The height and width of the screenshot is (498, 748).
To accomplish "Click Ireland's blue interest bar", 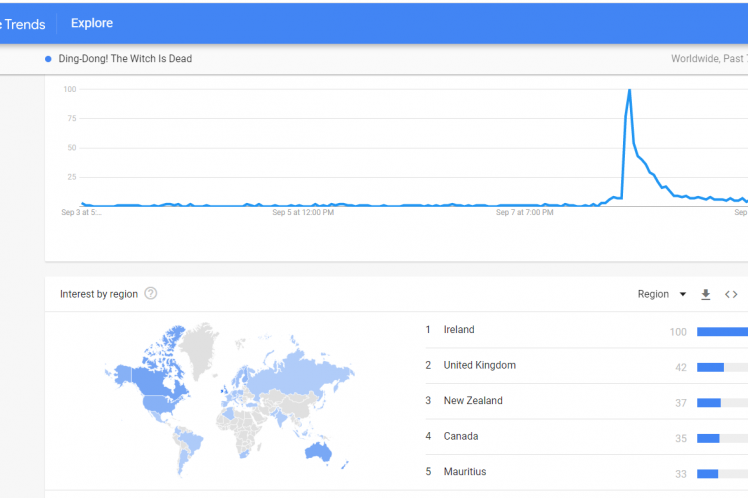I will tap(722, 331).
